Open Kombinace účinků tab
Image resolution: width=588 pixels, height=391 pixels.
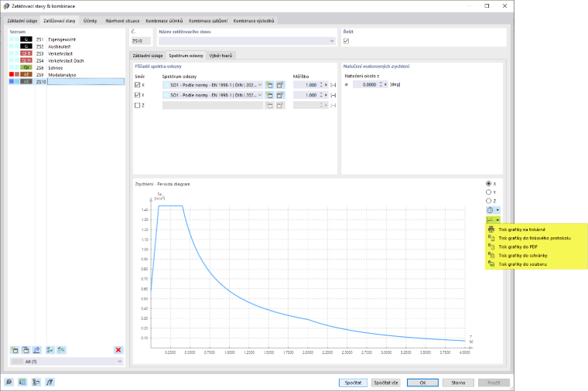(164, 21)
